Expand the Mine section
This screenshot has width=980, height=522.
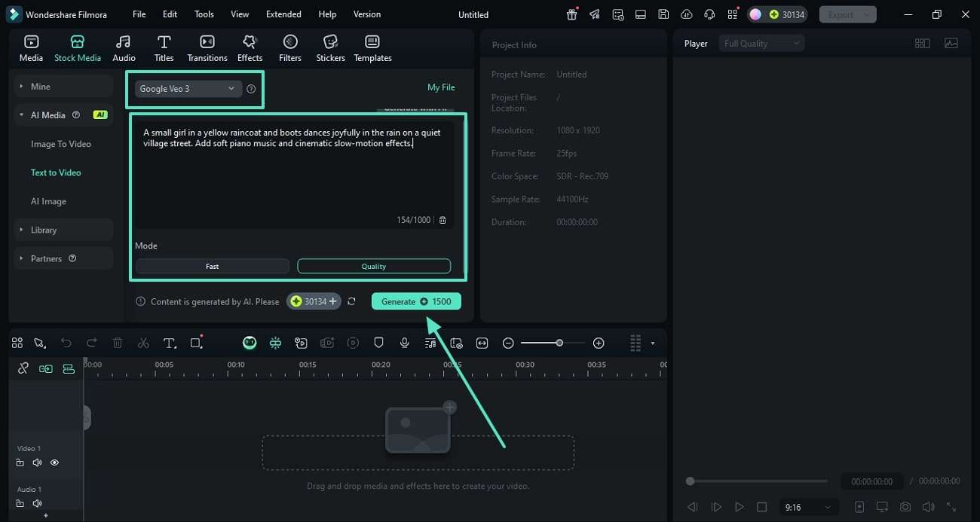64,87
